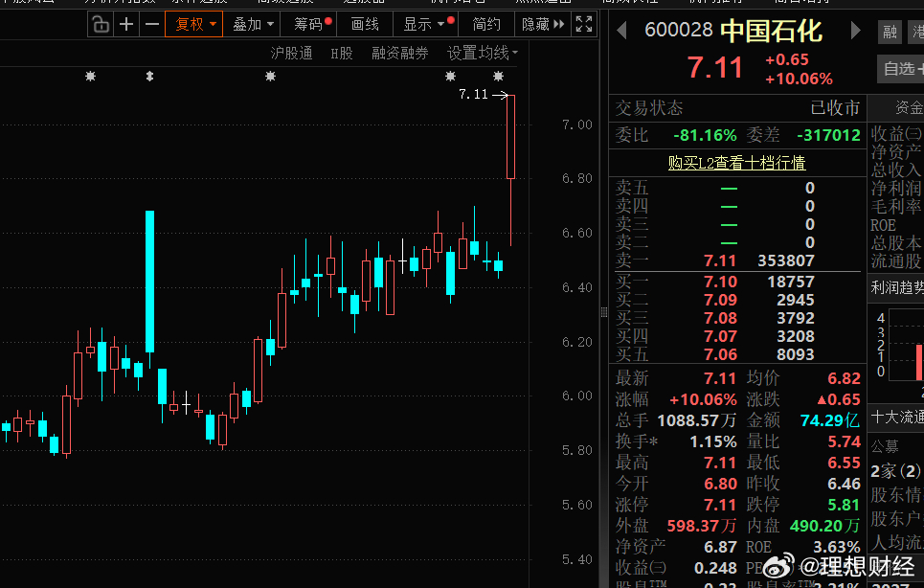Click the rightmost star event marker
The width and height of the screenshot is (924, 588).
(x=498, y=76)
